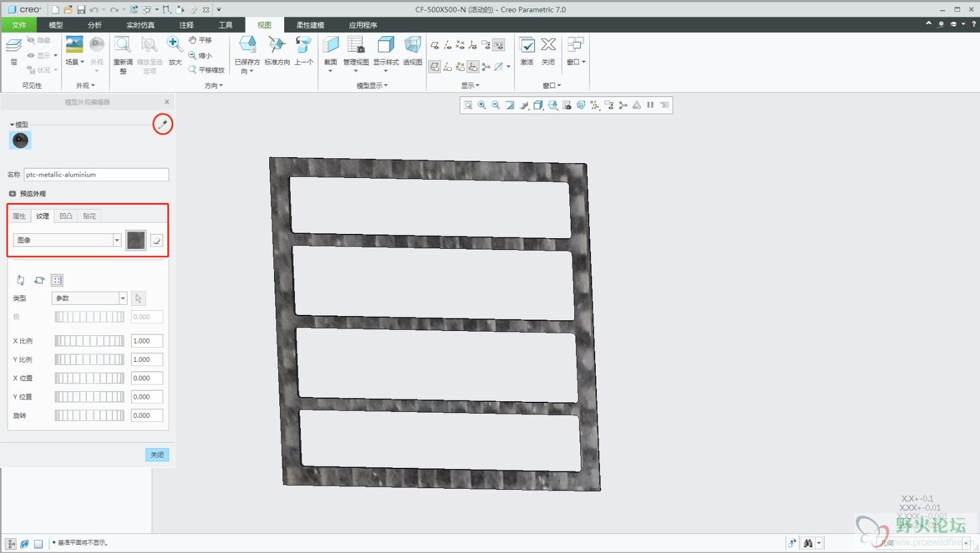Viewport: 980px width, 553px height.
Task: Click the Repaint icon in graphics toolbar
Action: point(510,105)
